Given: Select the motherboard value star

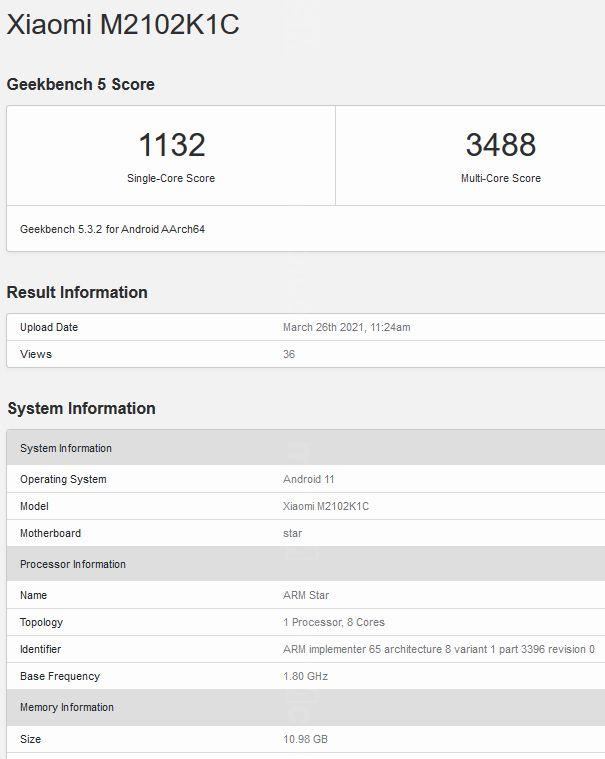Looking at the screenshot, I should coord(292,533).
